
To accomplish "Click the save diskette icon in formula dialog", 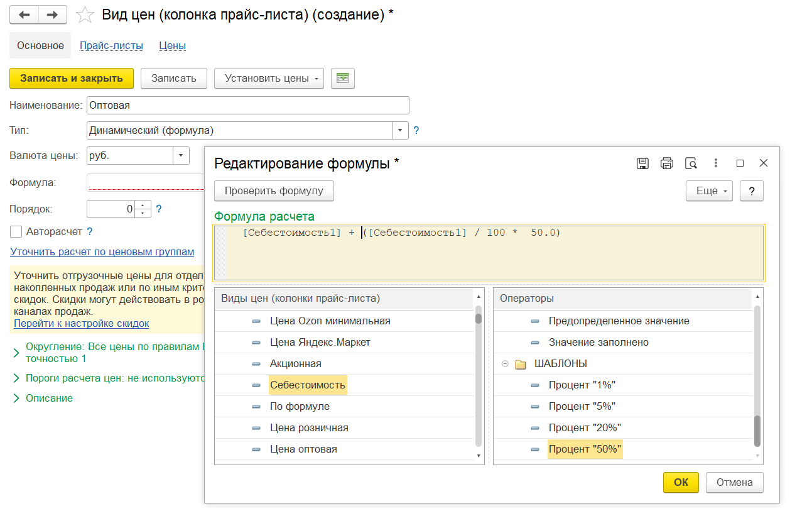I will click(x=642, y=163).
